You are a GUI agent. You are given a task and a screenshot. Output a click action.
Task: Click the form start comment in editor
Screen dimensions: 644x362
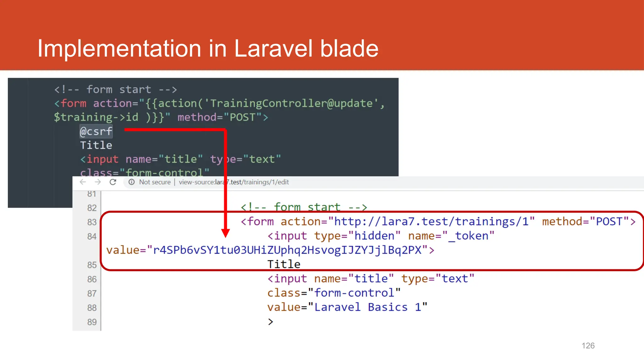(x=115, y=89)
